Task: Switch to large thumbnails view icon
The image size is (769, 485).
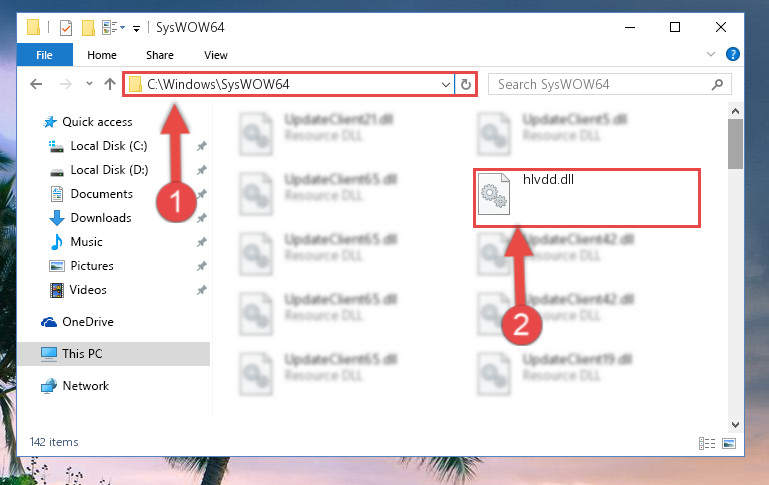Action: click(x=729, y=443)
